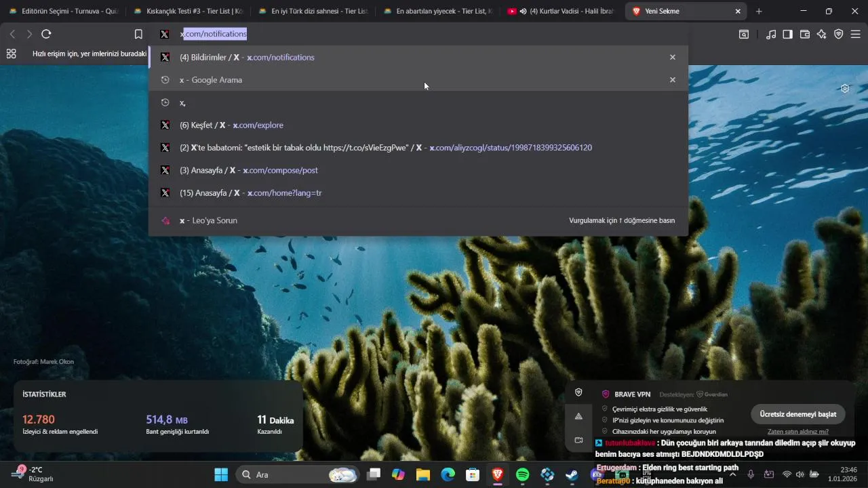Viewport: 868px width, 488px height.
Task: Open Copilot from the taskbar
Action: tap(398, 474)
